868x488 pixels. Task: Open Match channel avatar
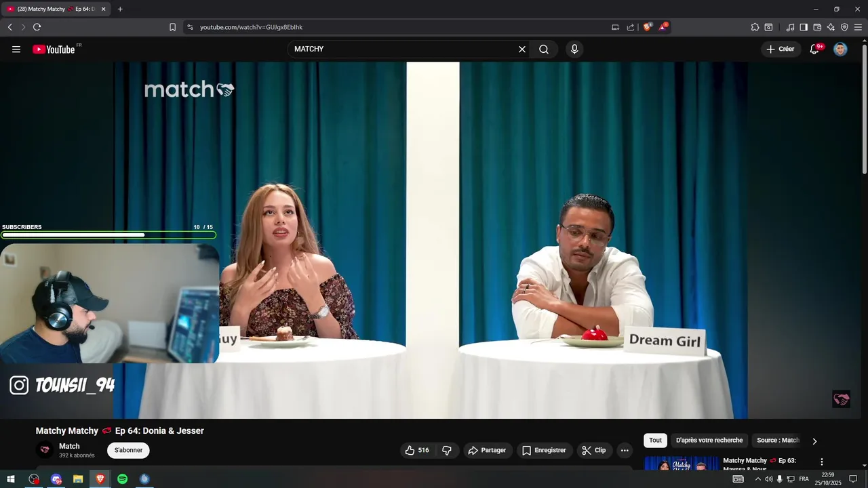45,450
